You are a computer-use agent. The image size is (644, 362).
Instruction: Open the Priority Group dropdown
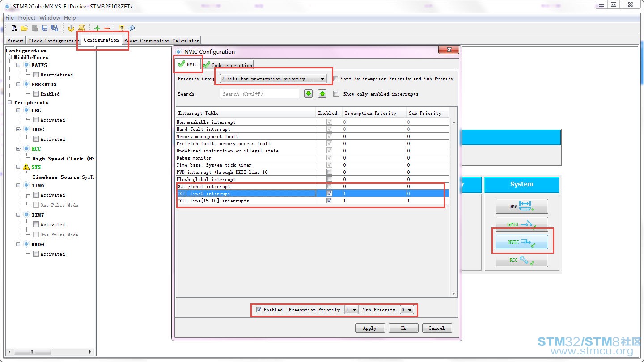273,79
